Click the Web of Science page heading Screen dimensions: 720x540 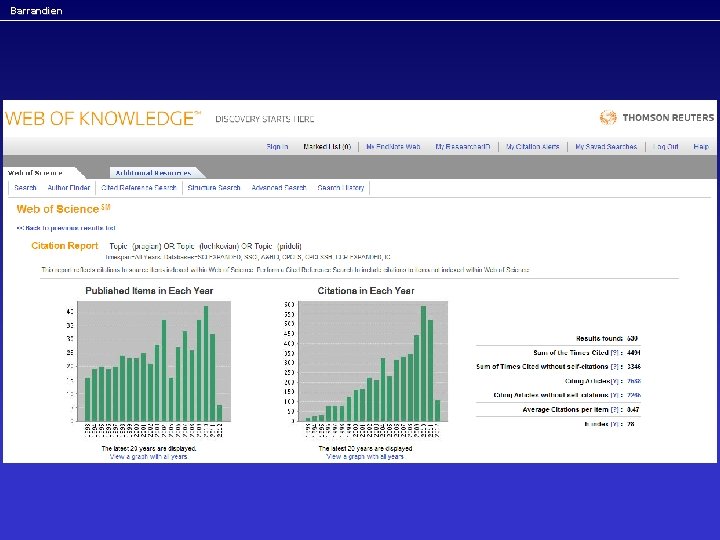[x=63, y=209]
